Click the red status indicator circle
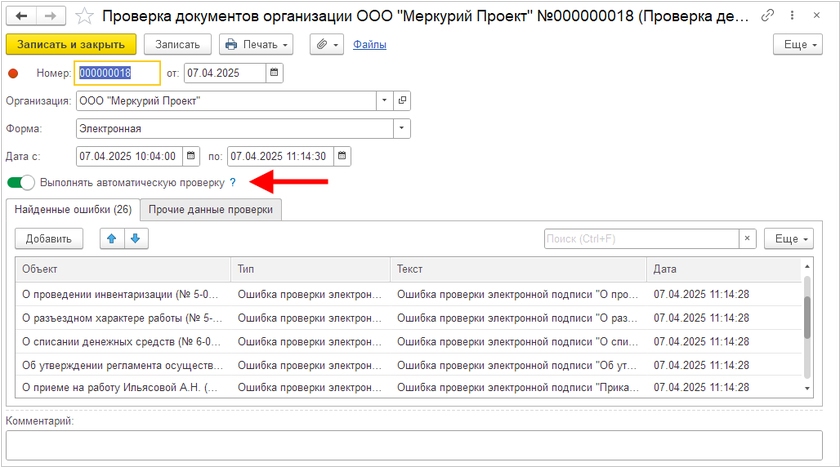 click(x=13, y=73)
